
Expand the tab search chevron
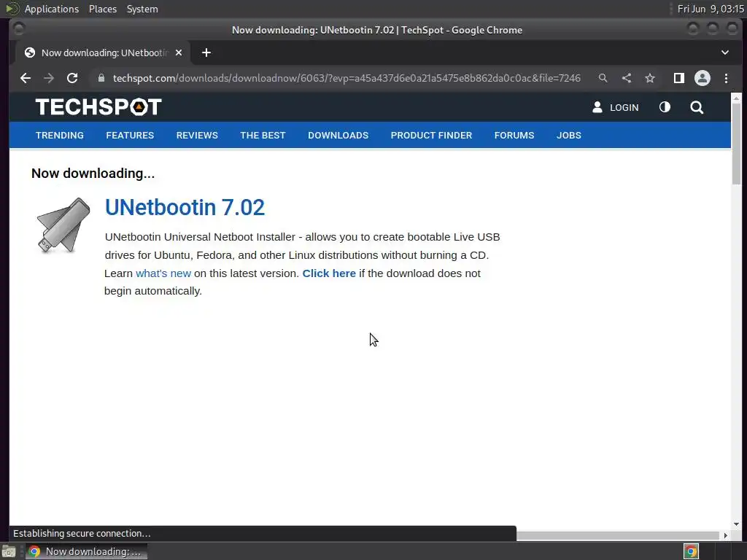(x=724, y=52)
